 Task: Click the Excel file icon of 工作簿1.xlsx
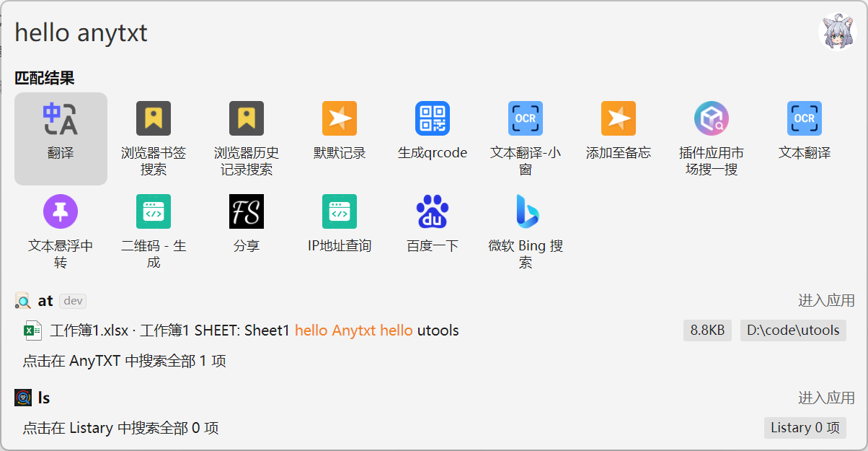[x=32, y=330]
